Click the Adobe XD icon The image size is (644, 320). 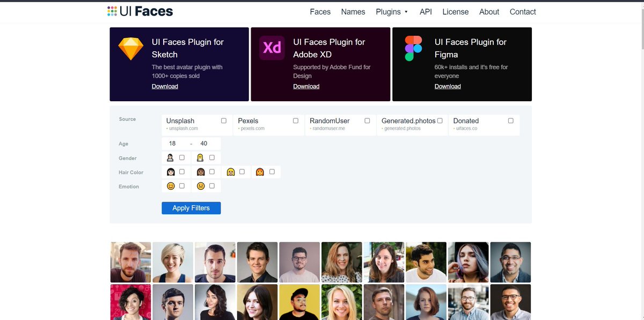[272, 48]
